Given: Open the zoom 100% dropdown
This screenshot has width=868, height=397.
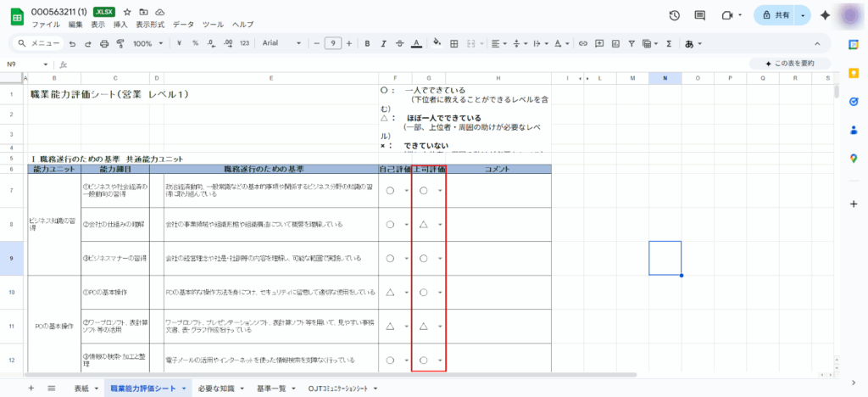Looking at the screenshot, I should [x=147, y=43].
